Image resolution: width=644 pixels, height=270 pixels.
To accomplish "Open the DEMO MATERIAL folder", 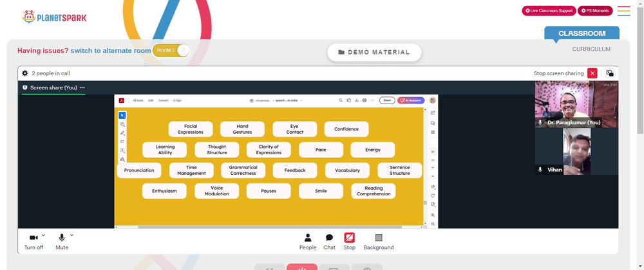I will 374,53.
